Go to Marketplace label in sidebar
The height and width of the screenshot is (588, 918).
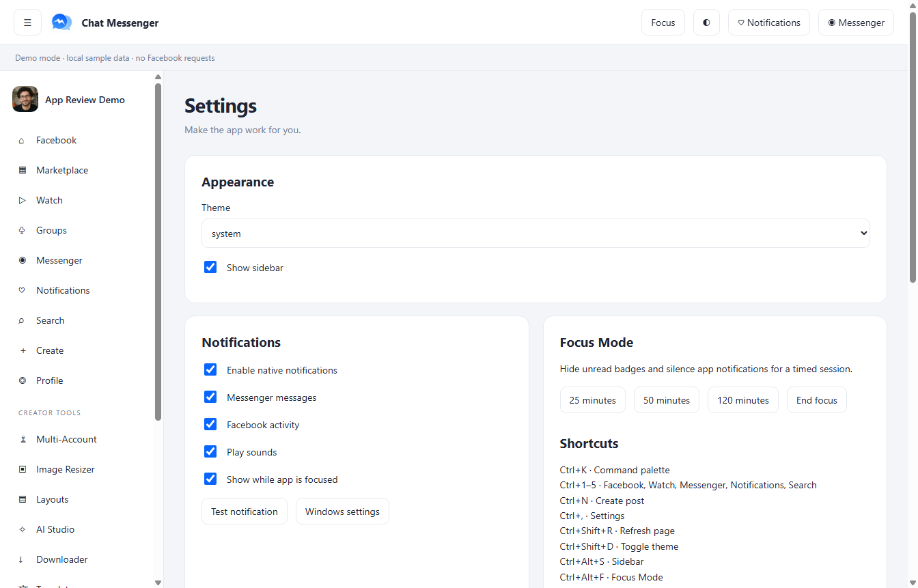coord(62,170)
